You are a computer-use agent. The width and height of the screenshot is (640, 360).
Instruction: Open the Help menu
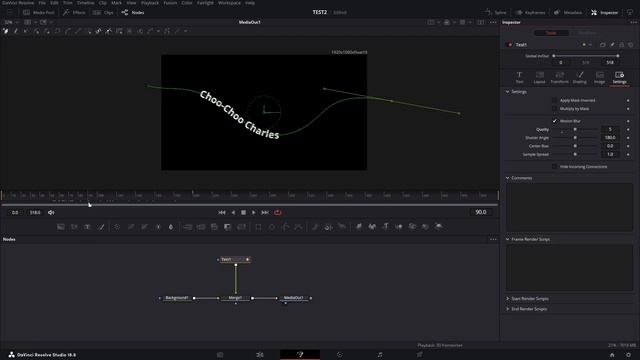[250, 3]
